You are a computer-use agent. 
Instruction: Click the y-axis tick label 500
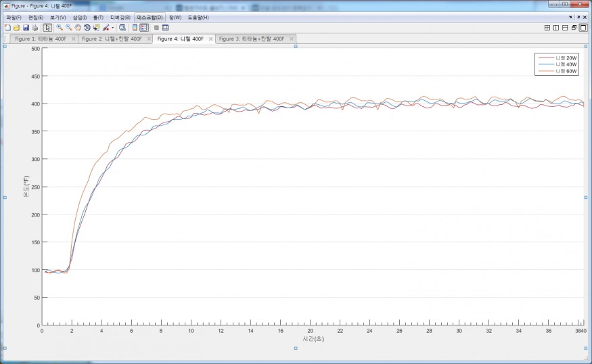coord(35,48)
